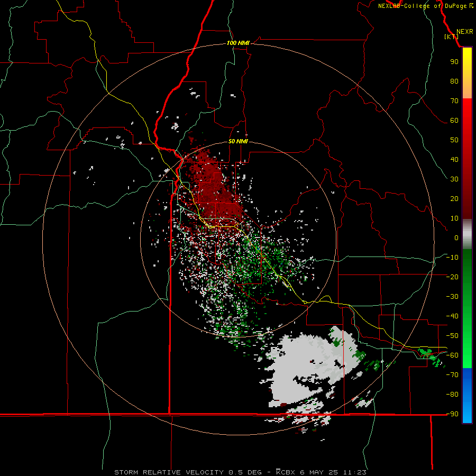Click the "100 NMI" range ring label

pyautogui.click(x=238, y=43)
